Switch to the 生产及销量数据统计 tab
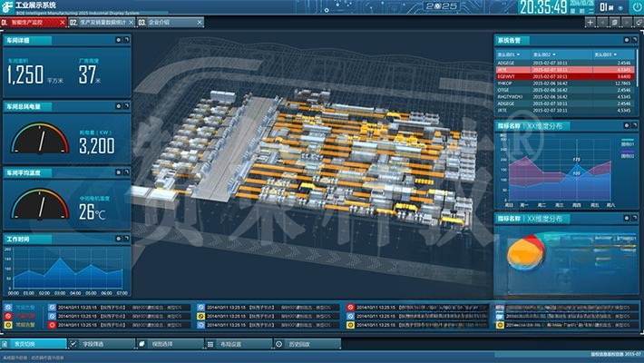This screenshot has height=363, width=644. tap(102, 23)
